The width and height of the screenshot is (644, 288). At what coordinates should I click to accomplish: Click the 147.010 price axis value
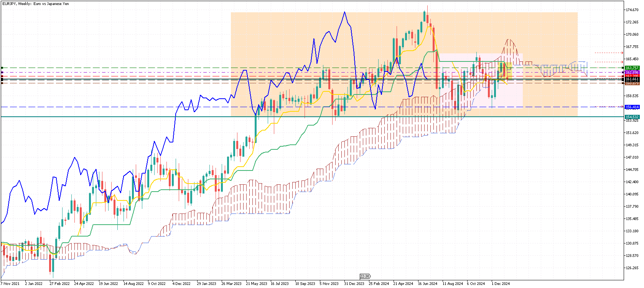pos(632,157)
